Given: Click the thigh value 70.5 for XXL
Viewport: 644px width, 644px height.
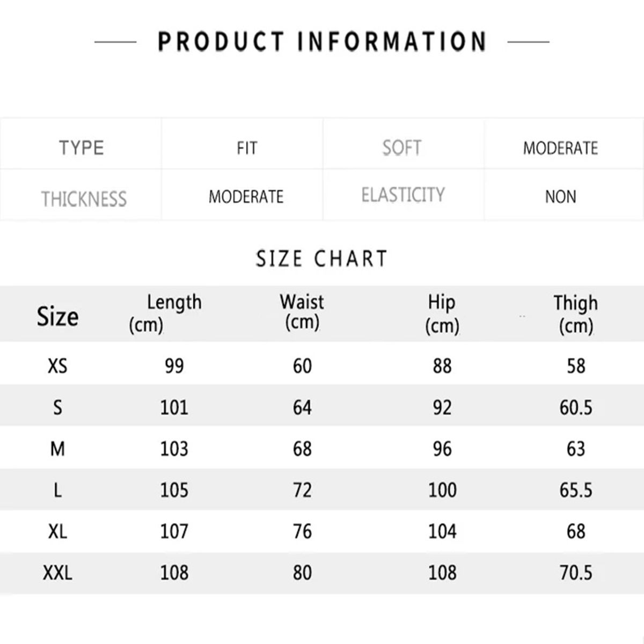Looking at the screenshot, I should 576,573.
